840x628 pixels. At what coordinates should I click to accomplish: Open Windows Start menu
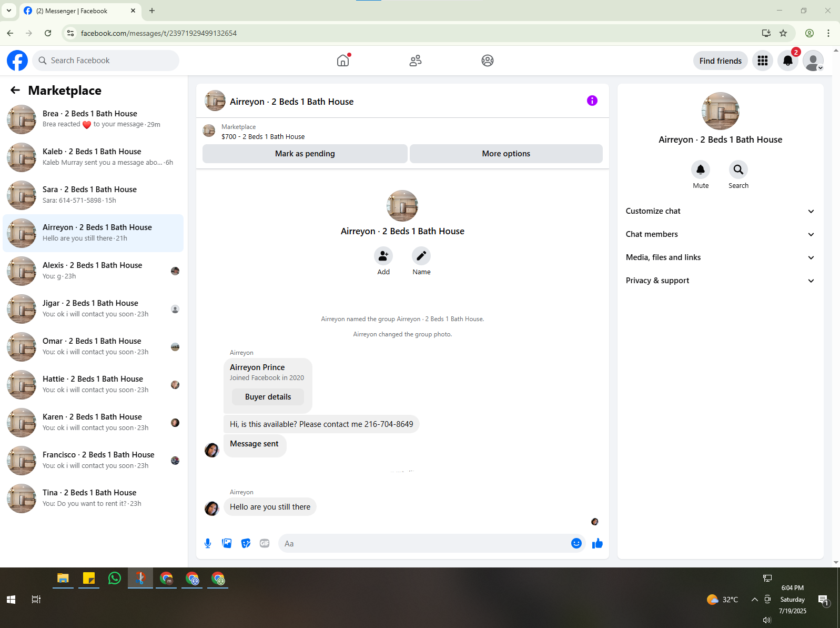(11, 600)
